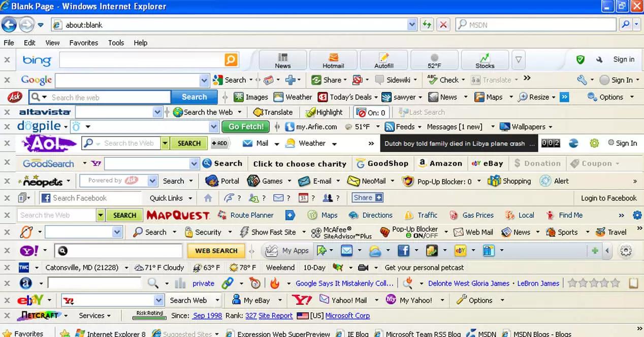This screenshot has height=337, width=644.
Task: Open MapQuest Gas Prices
Action: [x=471, y=215]
